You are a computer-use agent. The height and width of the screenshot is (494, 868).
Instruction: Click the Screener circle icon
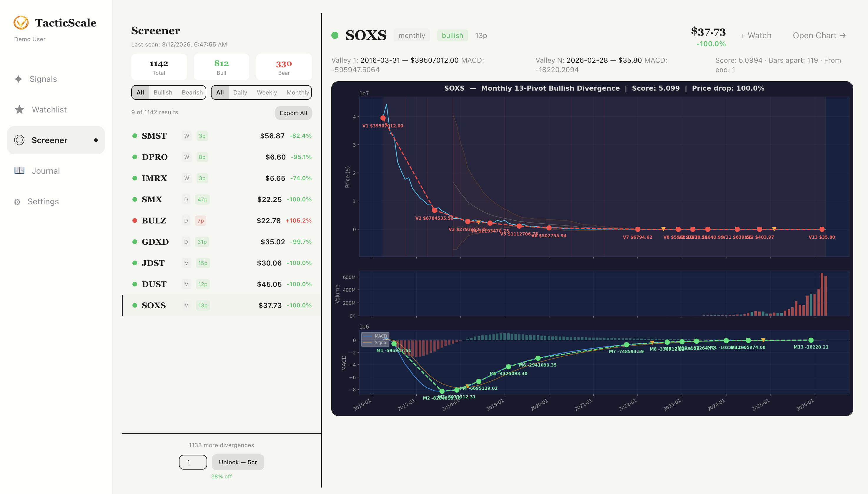tap(19, 140)
